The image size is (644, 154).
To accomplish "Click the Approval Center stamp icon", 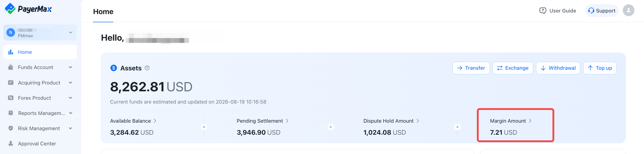I will pyautogui.click(x=11, y=144).
